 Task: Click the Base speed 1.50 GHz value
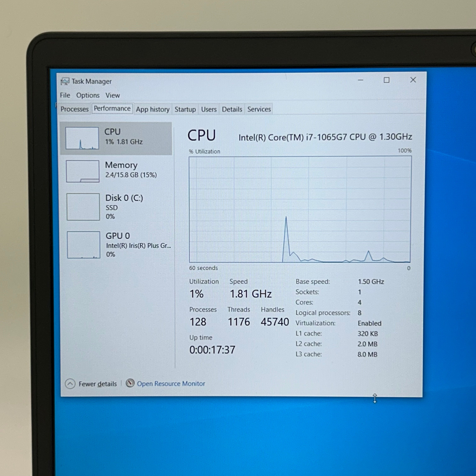[x=371, y=282]
